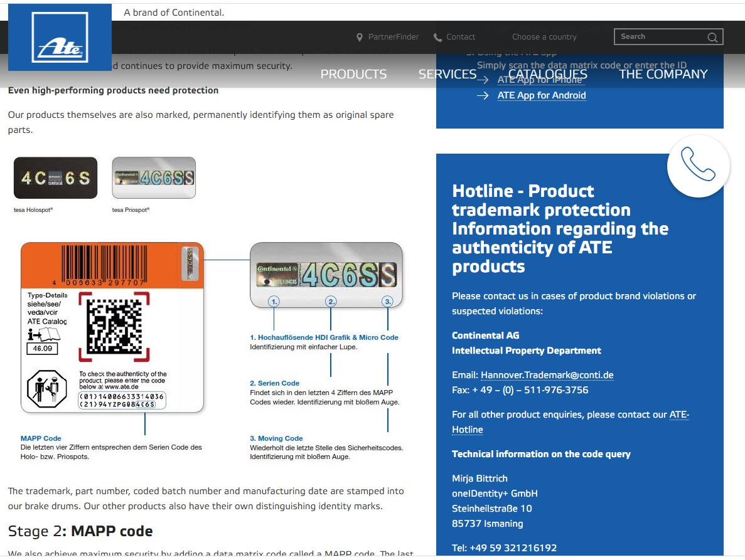Click the tesa Priospot image
This screenshot has width=745, height=560.
tap(154, 178)
